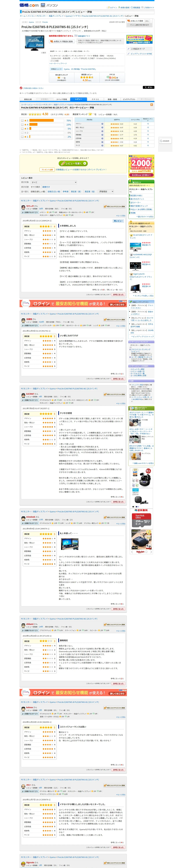Click the 3-star 5% rating bar
The width and height of the screenshot is (174, 868).
pos(30,128)
